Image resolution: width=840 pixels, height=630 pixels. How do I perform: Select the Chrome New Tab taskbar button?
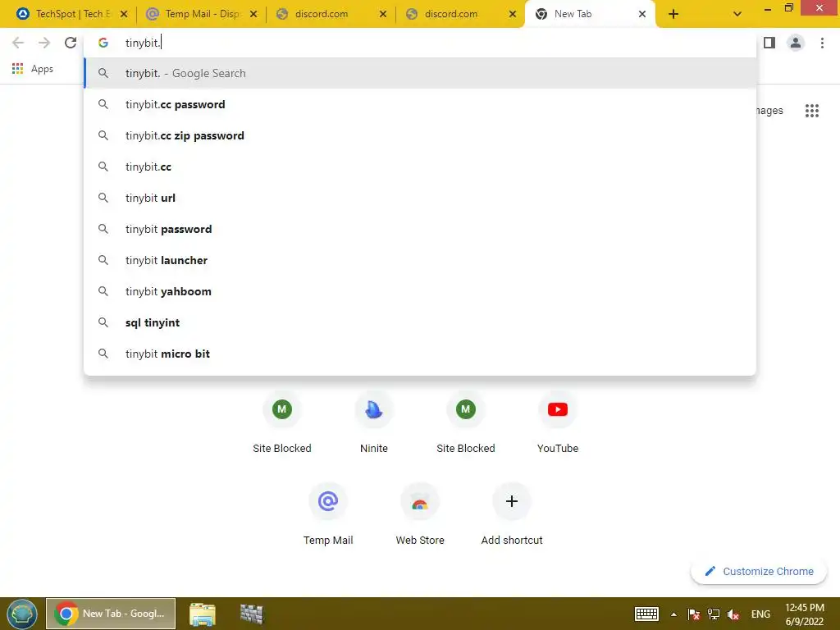111,614
